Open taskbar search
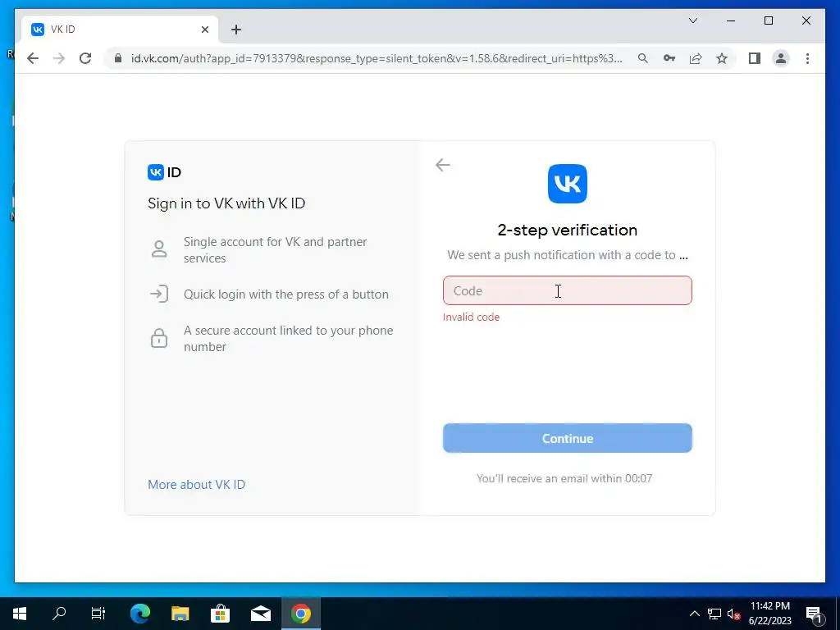840x630 pixels. 59,614
